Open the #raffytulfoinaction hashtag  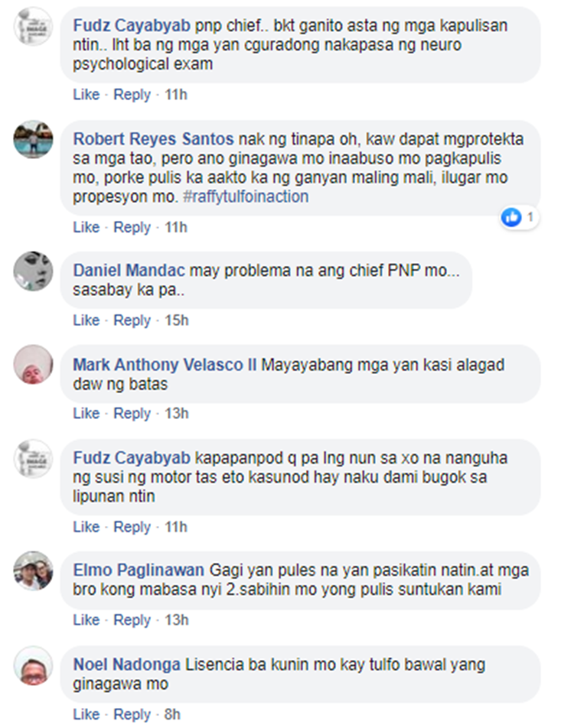(246, 197)
